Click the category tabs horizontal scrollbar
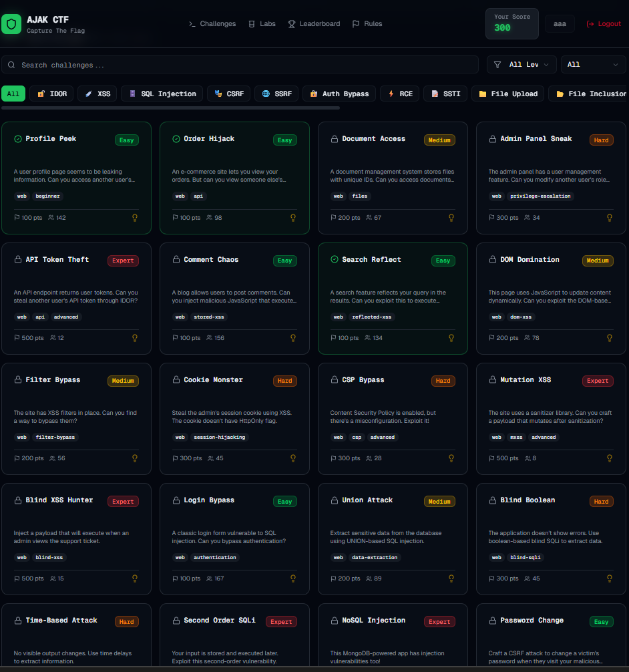629x672 pixels. click(170, 108)
